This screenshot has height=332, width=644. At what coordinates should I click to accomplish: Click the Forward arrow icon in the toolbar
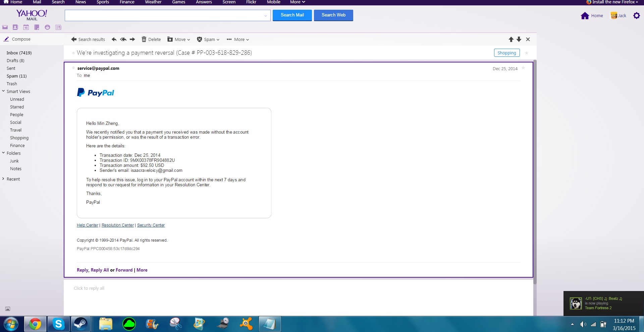pyautogui.click(x=132, y=39)
